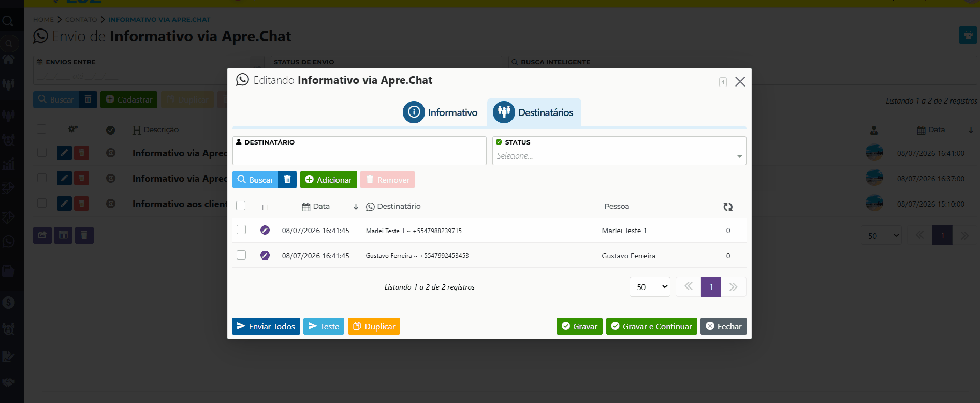980x403 pixels.
Task: Open the bar chart icon in the sidebar
Action: (8, 164)
